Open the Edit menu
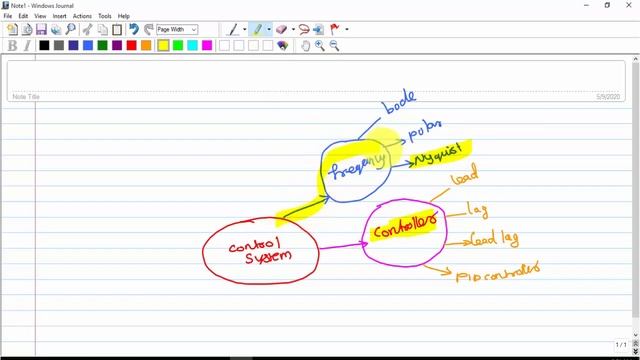Image resolution: width=640 pixels, height=360 pixels. pos(23,16)
